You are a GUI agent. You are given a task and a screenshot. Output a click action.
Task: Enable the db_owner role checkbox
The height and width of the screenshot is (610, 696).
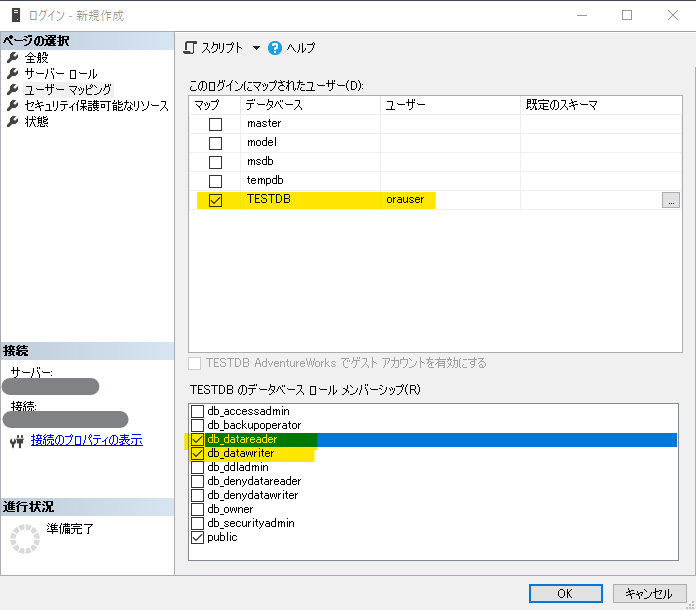pos(197,509)
